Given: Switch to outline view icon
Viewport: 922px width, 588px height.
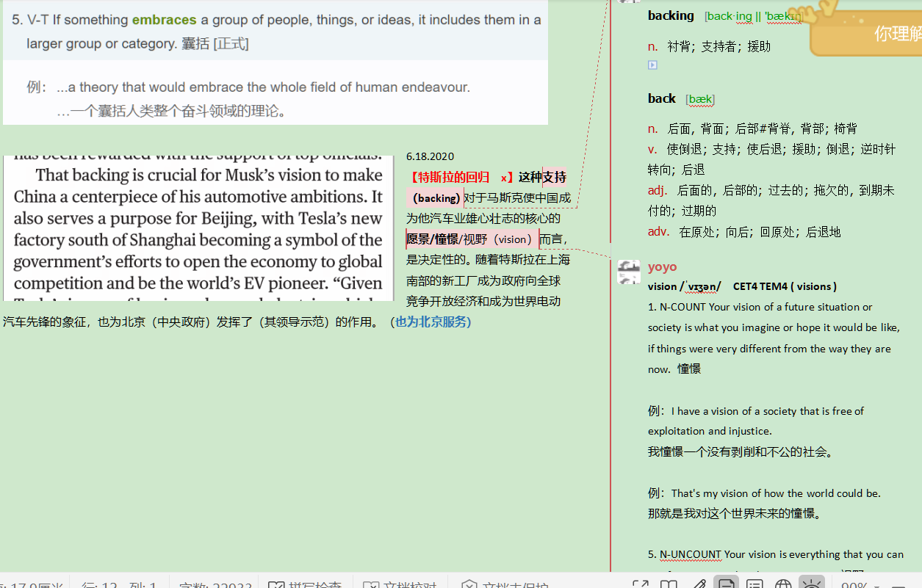Looking at the screenshot, I should (x=754, y=584).
